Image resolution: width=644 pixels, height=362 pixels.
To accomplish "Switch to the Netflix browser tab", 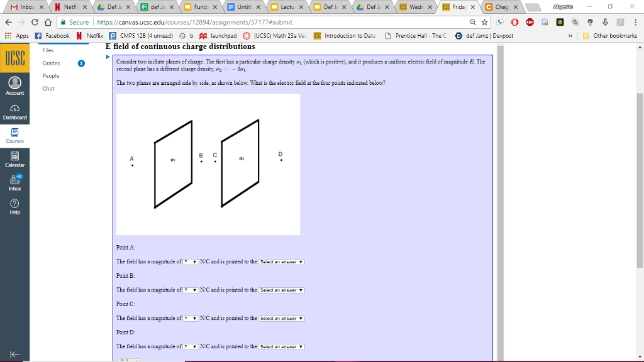I will [x=70, y=7].
